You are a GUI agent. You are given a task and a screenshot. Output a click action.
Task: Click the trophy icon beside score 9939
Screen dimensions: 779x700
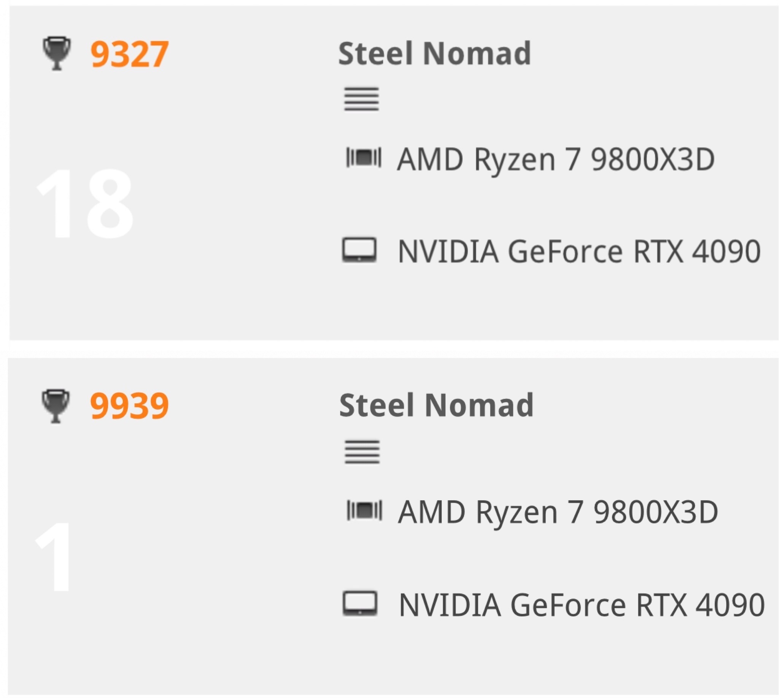point(56,406)
